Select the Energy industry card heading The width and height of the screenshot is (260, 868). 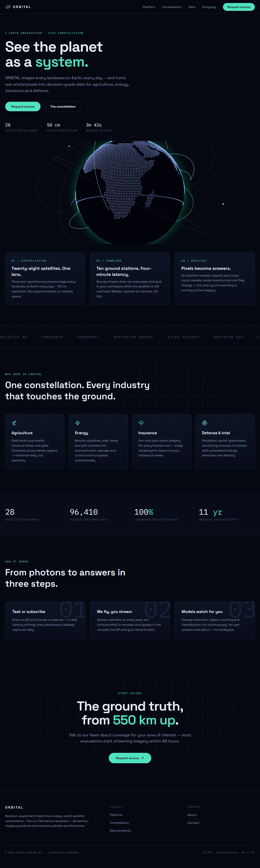(81, 433)
